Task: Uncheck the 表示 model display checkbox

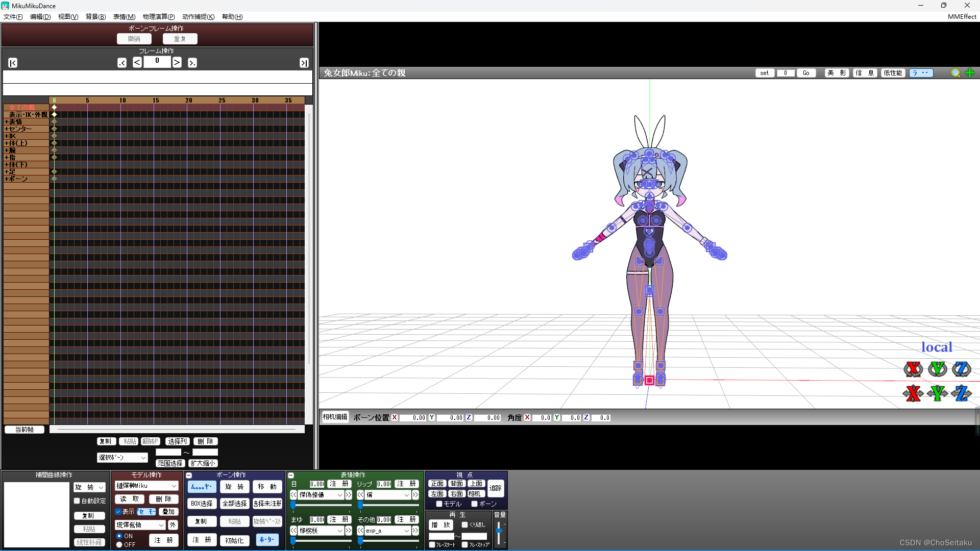Action: pos(118,512)
